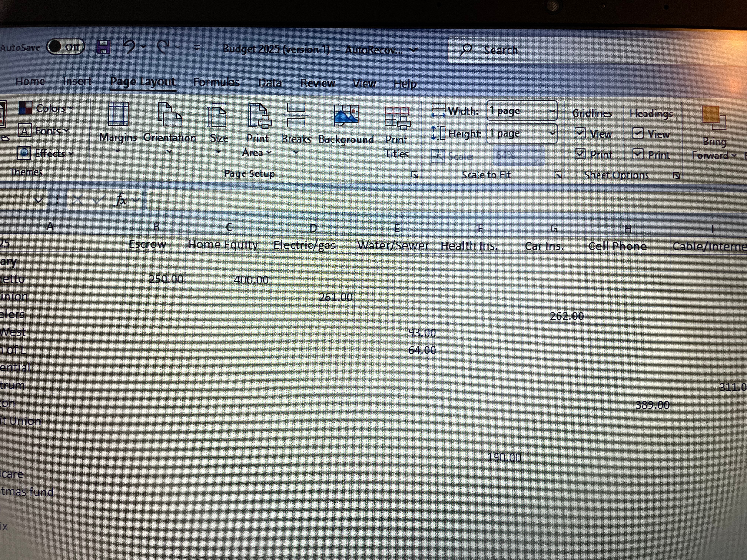The height and width of the screenshot is (560, 747).
Task: Switch to the View tab
Action: coord(364,83)
